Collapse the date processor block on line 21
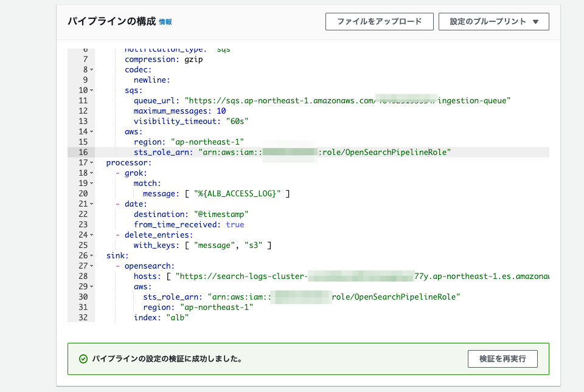584x392 pixels. pyautogui.click(x=93, y=204)
